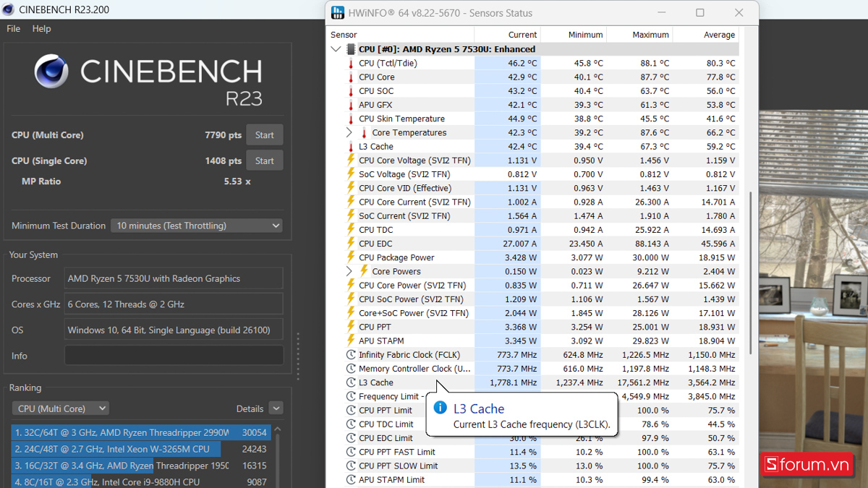Select ranking entry 2, Intel Xeon W-3265M
Viewport: 868px width, 488px height.
coord(141,449)
